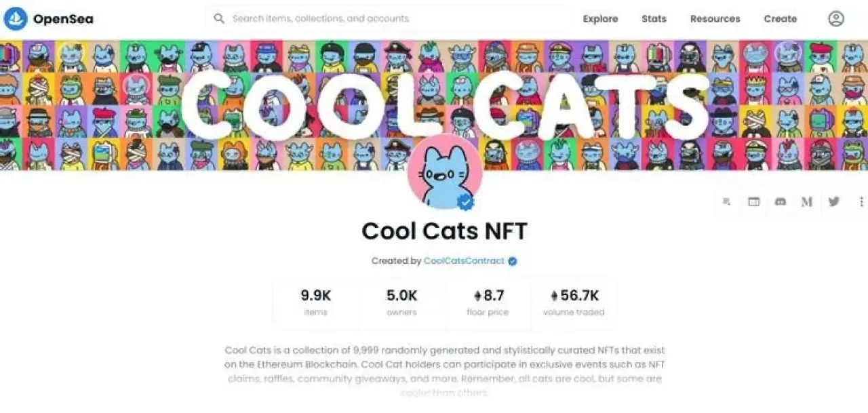Screen dimensions: 868x413
Task: Open the user account profile icon
Action: point(836,19)
